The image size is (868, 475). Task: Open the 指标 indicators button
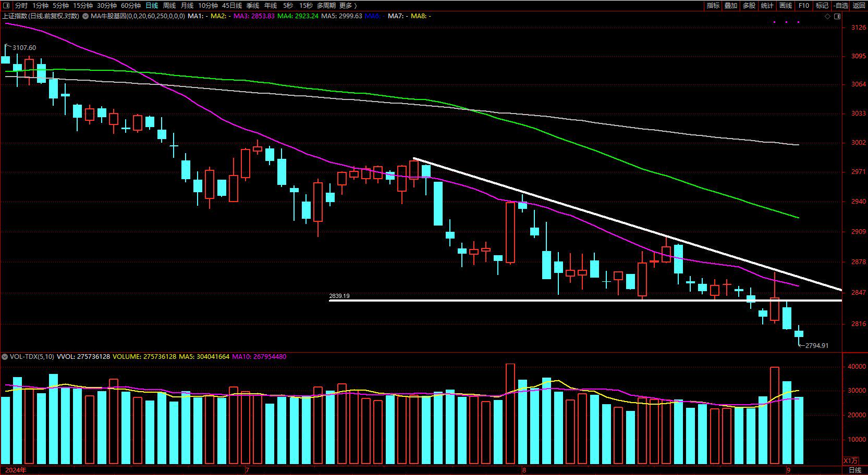(x=713, y=6)
